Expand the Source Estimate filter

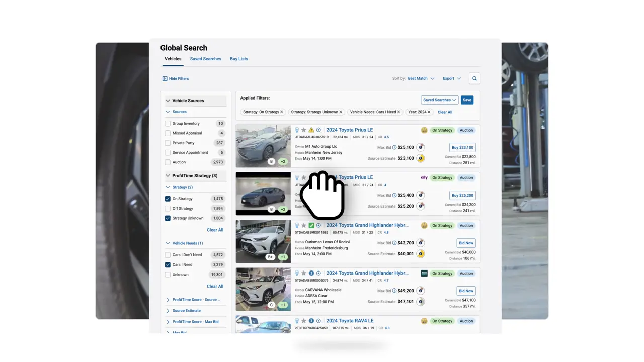[184, 311]
